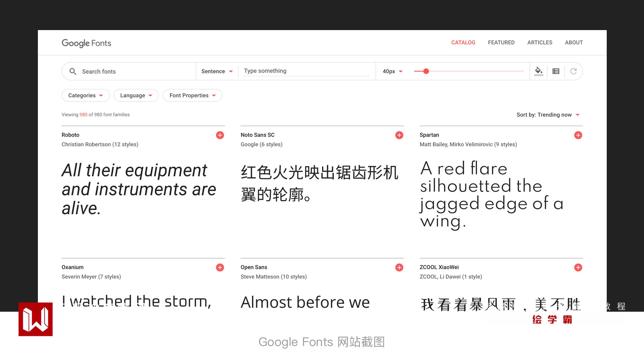Screen dimensions: 644x349
Task: Open the Categories filter dropdown
Action: [x=85, y=95]
